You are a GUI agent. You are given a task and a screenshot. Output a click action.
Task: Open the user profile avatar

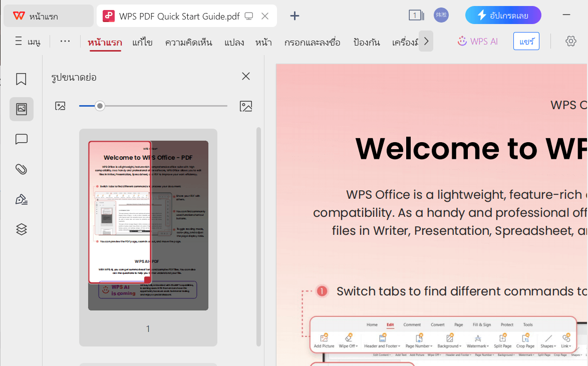(441, 16)
